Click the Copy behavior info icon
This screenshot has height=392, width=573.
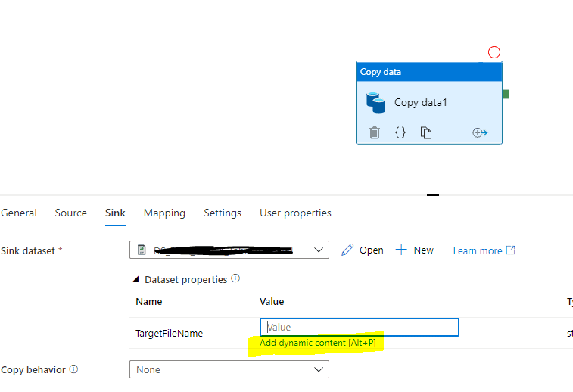click(74, 369)
